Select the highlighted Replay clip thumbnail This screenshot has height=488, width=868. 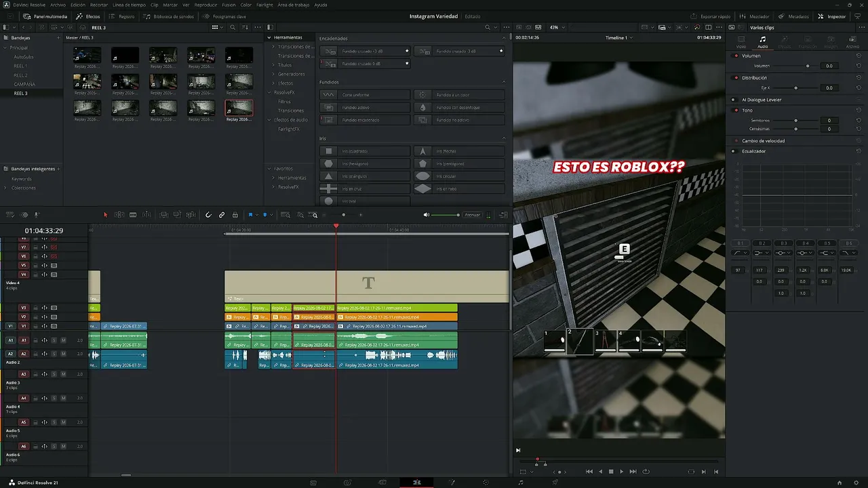[x=239, y=108]
